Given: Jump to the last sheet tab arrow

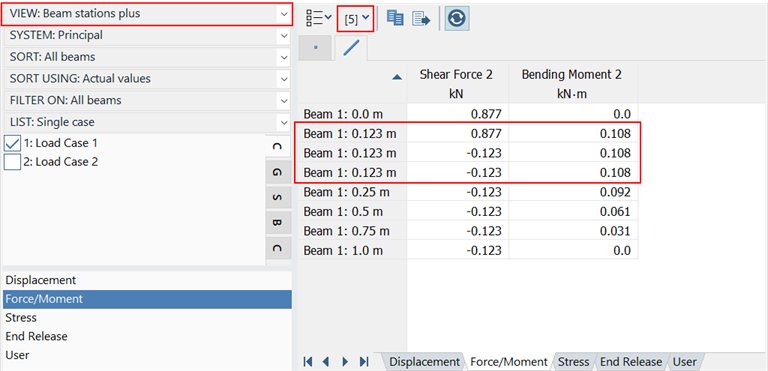Looking at the screenshot, I should click(364, 362).
